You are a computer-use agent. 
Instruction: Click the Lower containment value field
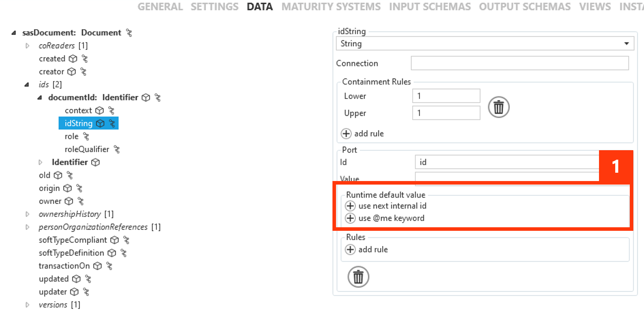446,96
